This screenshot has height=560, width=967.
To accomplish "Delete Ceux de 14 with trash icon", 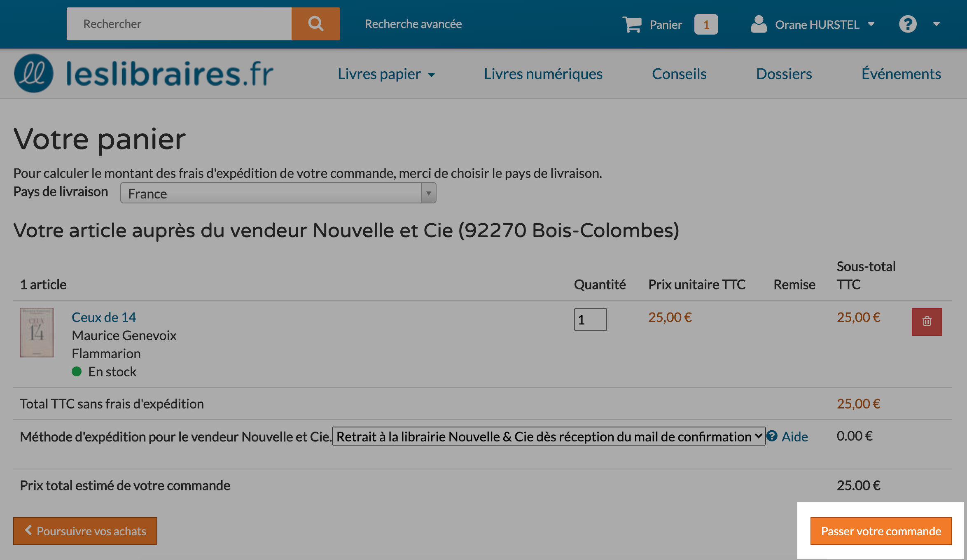I will tap(927, 322).
